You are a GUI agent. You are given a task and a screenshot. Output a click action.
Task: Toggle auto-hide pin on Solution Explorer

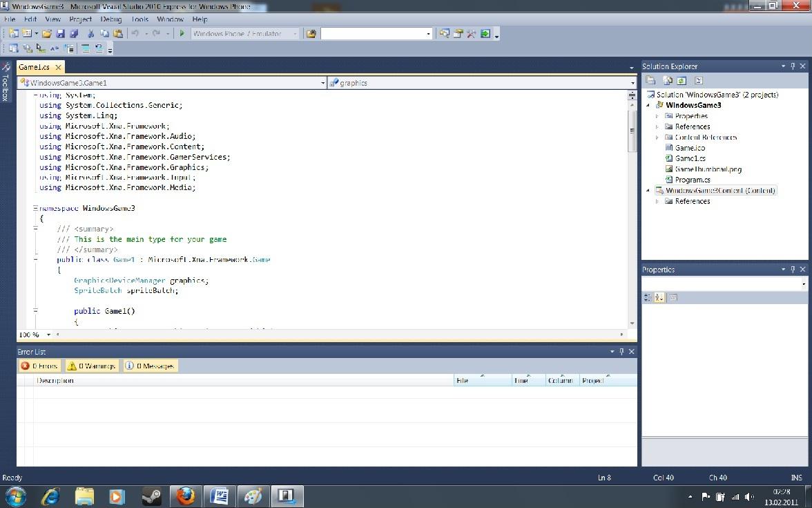(793, 66)
